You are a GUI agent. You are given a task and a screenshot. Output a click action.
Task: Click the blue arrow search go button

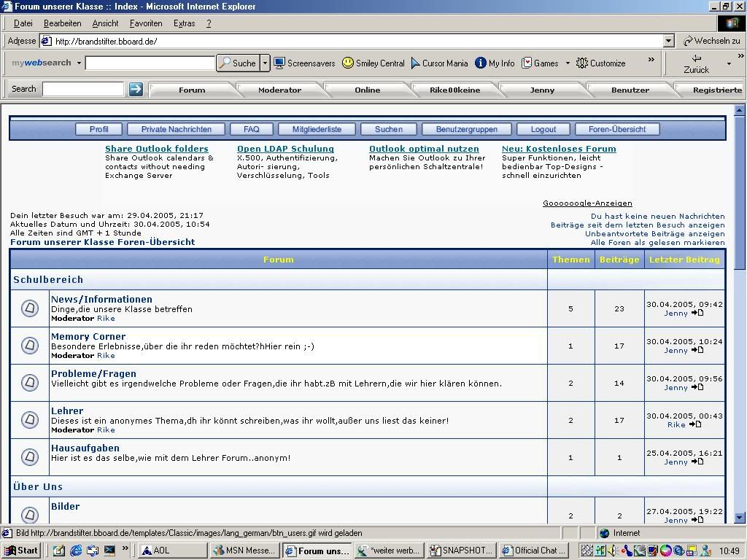pos(136,89)
